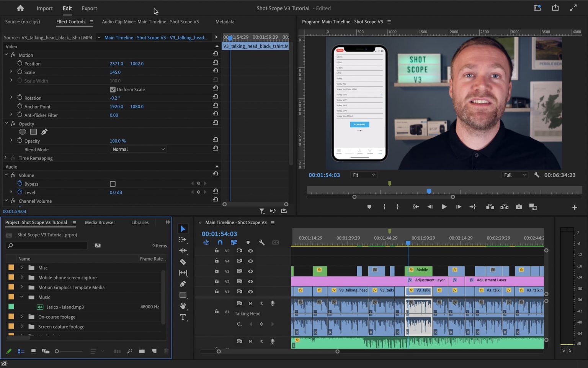Screen dimensions: 588x368
Task: Open Main Timeline - Shot Scope V3 breadcrumb link
Action: tap(135, 37)
